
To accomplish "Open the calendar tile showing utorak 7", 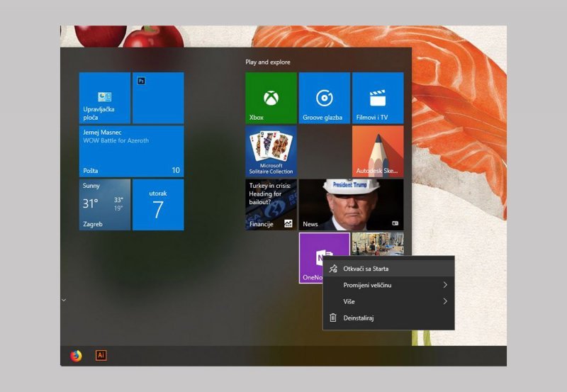I will point(158,205).
